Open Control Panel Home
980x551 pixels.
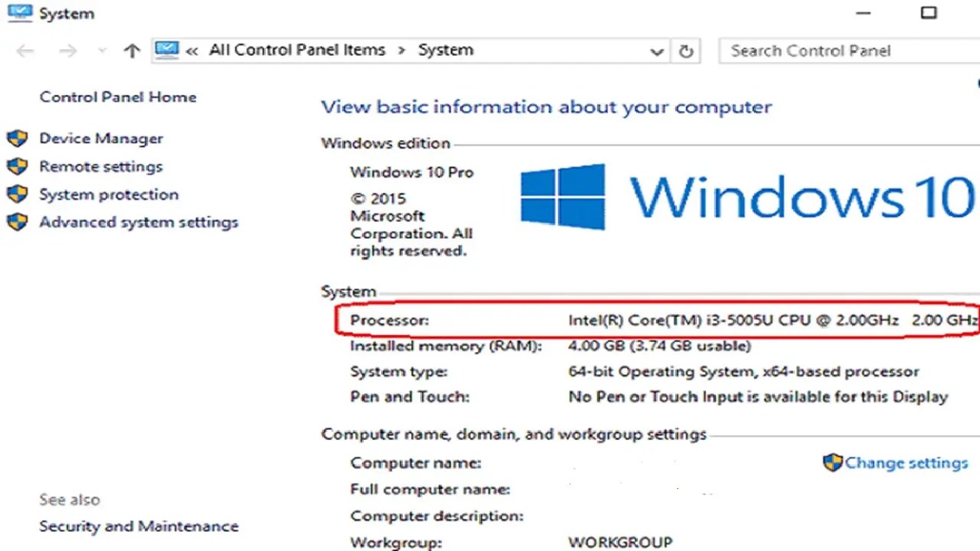tap(118, 96)
